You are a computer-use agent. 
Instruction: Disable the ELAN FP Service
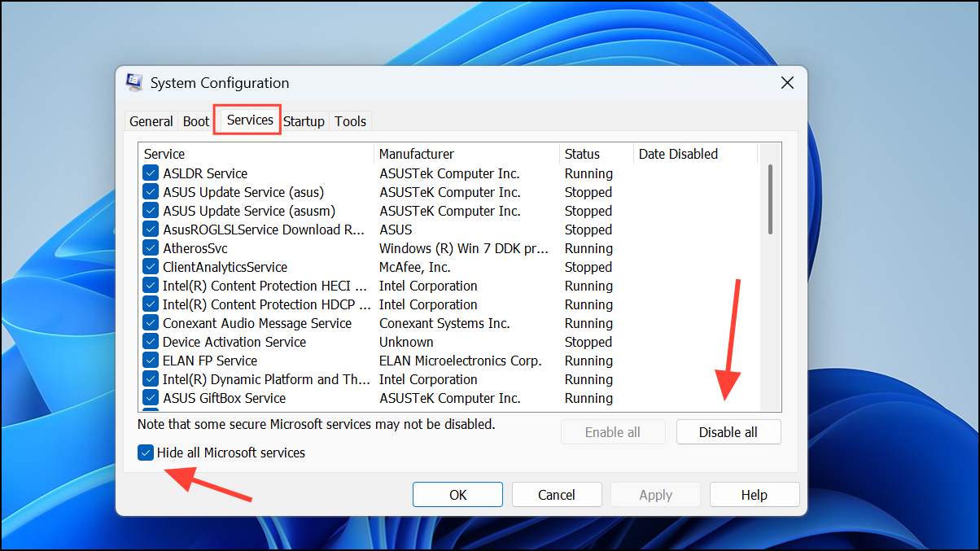pyautogui.click(x=150, y=360)
